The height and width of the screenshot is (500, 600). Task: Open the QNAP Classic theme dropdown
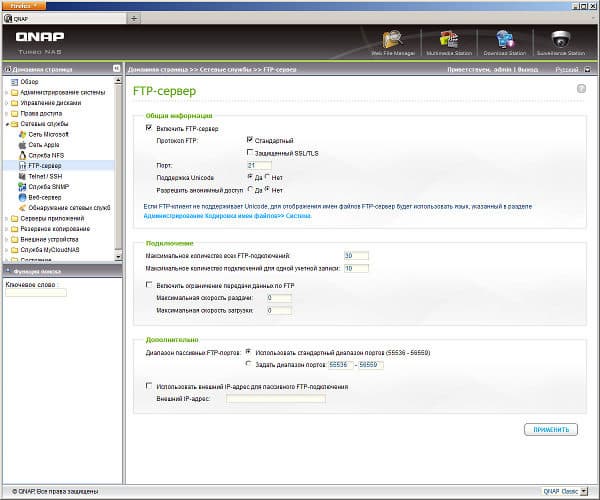[x=584, y=491]
